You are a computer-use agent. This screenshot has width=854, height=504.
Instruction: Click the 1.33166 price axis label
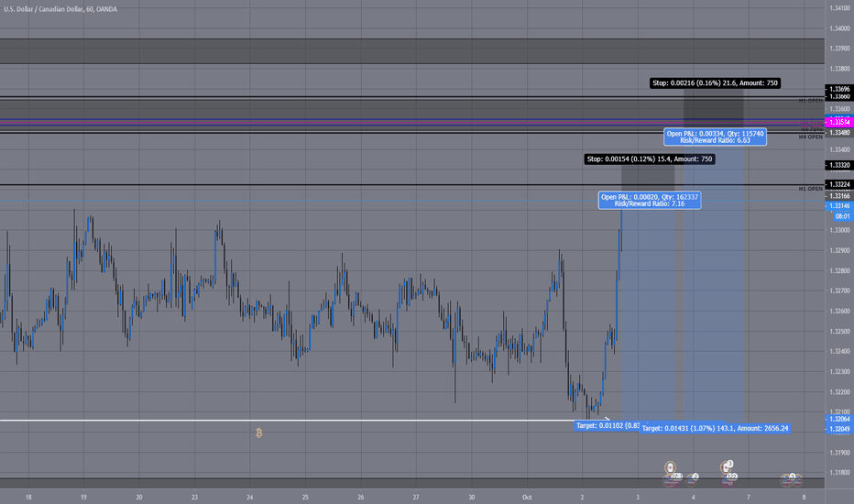click(839, 196)
